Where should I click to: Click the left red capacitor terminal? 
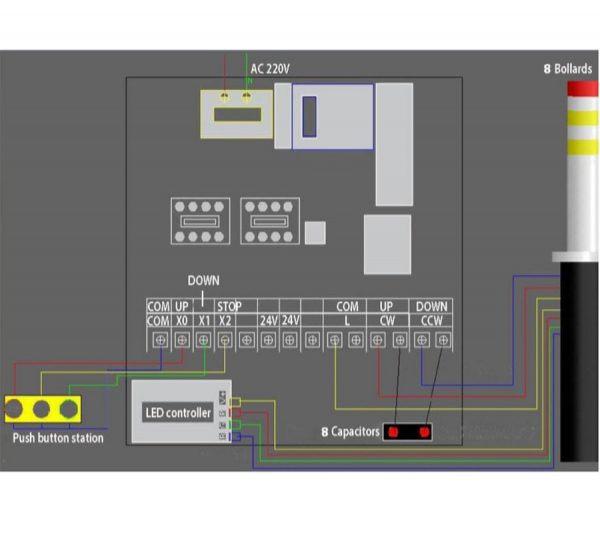point(393,432)
